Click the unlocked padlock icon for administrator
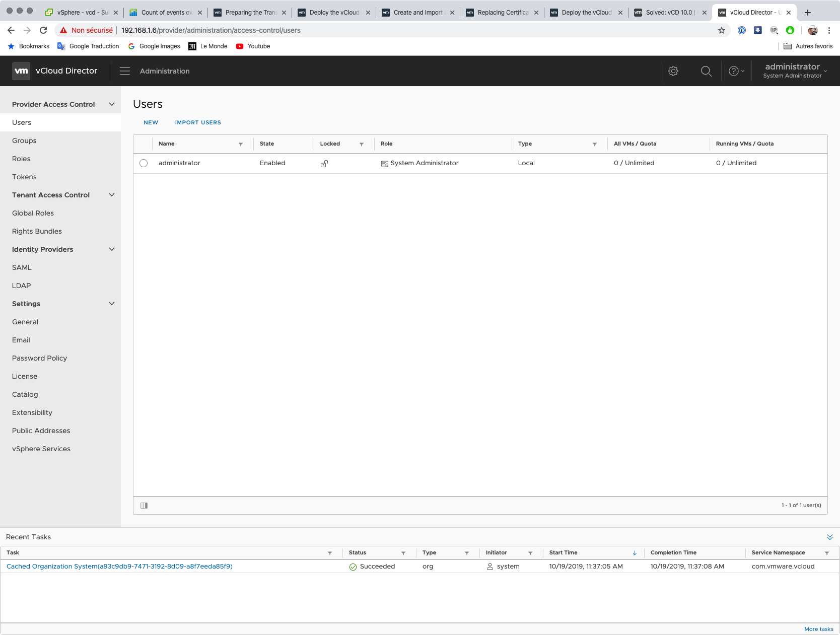Viewport: 840px width, 635px height. [324, 163]
